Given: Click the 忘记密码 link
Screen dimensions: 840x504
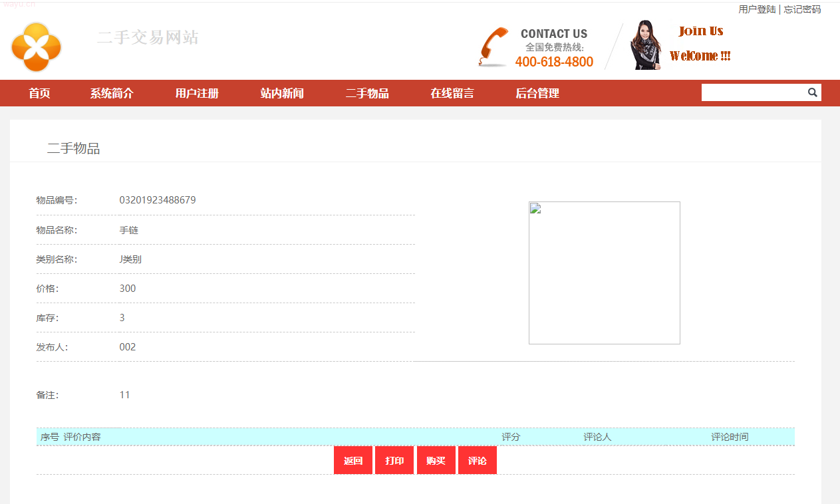Looking at the screenshot, I should coord(802,9).
